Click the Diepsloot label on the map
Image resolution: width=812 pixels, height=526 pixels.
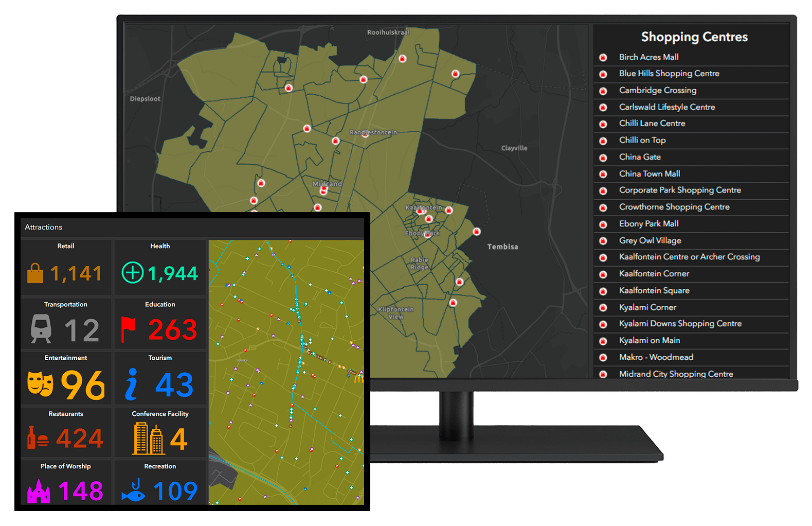pyautogui.click(x=145, y=99)
